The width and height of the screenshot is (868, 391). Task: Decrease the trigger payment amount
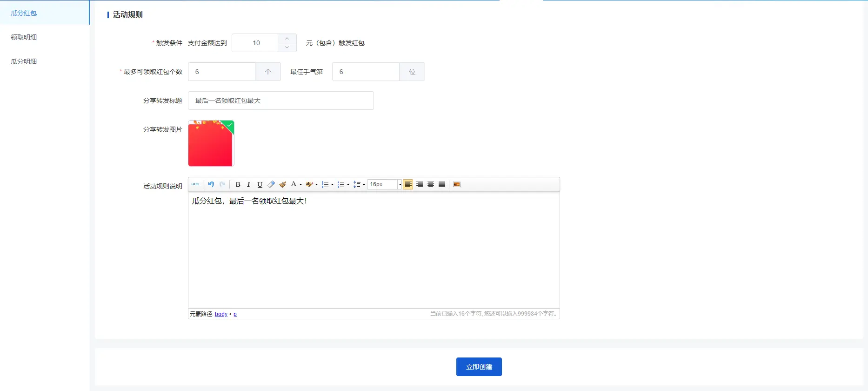287,47
